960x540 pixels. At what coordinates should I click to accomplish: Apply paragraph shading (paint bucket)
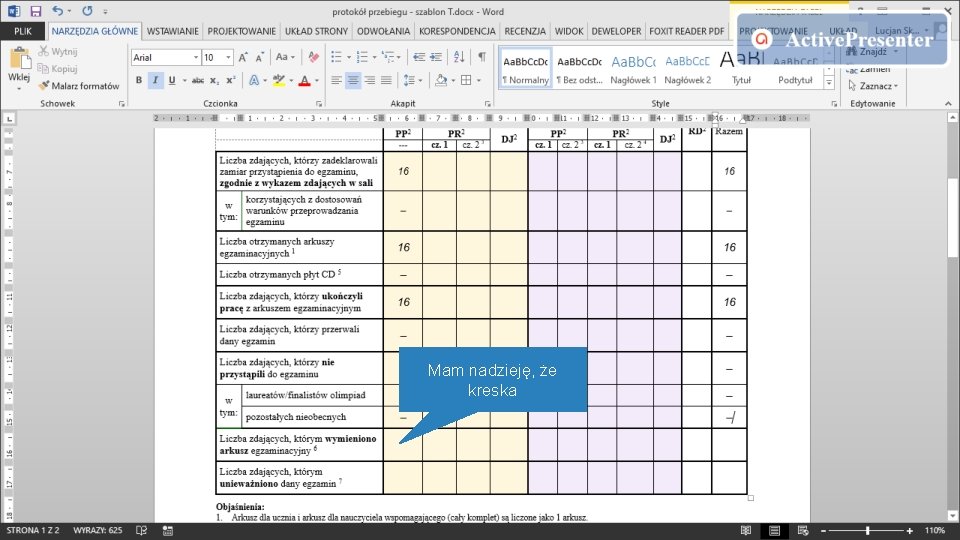point(440,80)
